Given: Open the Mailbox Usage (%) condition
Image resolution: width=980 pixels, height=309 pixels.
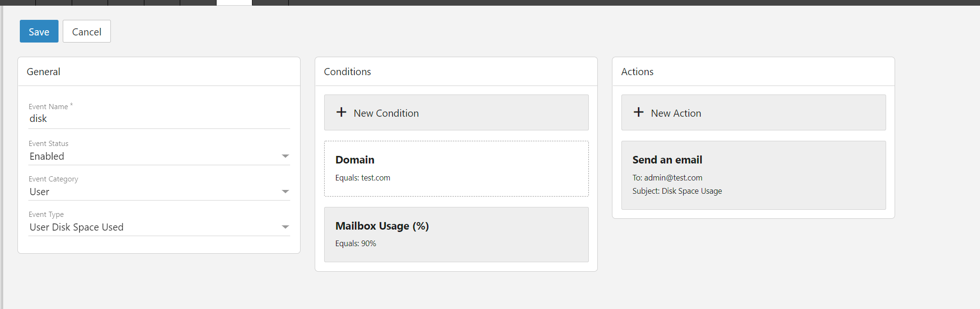Looking at the screenshot, I should [456, 234].
